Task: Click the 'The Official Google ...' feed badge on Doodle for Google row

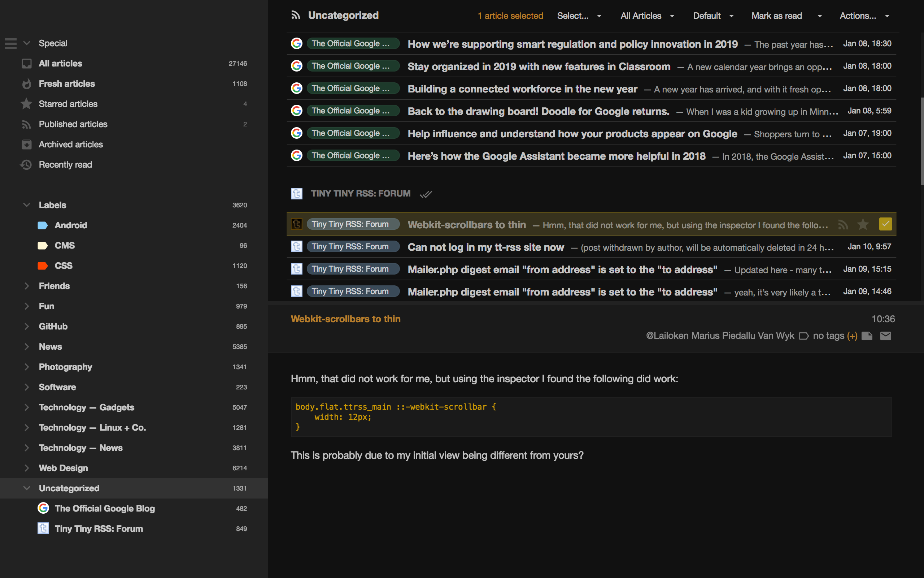Action: (353, 111)
